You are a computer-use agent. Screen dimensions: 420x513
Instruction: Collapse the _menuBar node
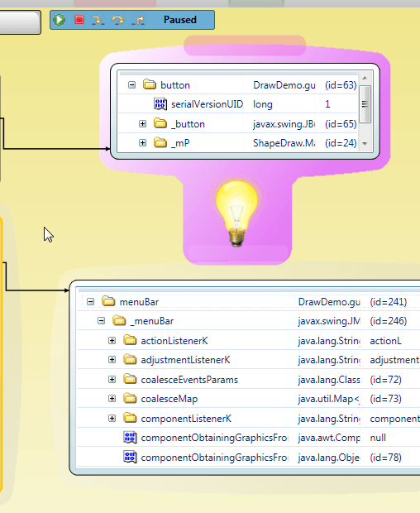coord(102,321)
